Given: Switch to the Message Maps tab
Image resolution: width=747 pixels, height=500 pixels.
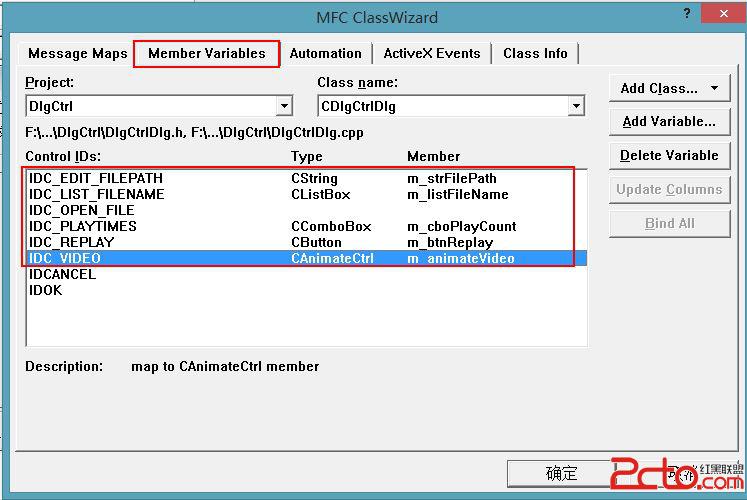Looking at the screenshot, I should [78, 53].
